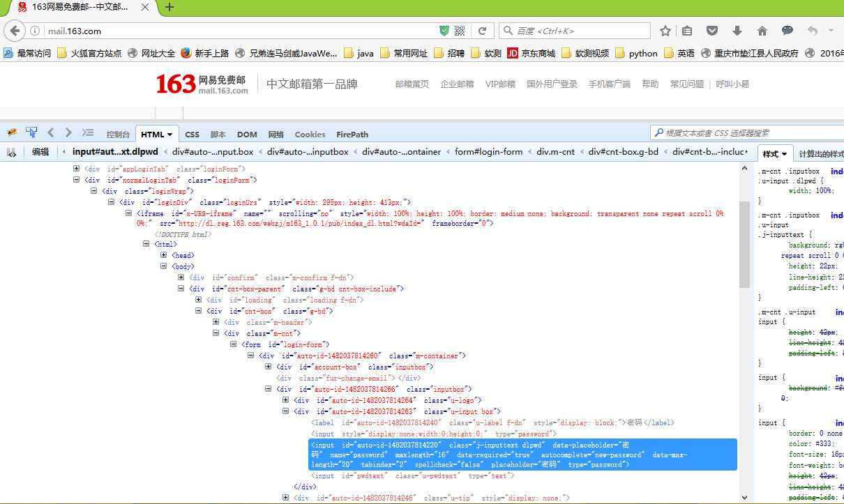Reload the page with refresh icon
Image resolution: width=844 pixels, height=504 pixels.
482,31
